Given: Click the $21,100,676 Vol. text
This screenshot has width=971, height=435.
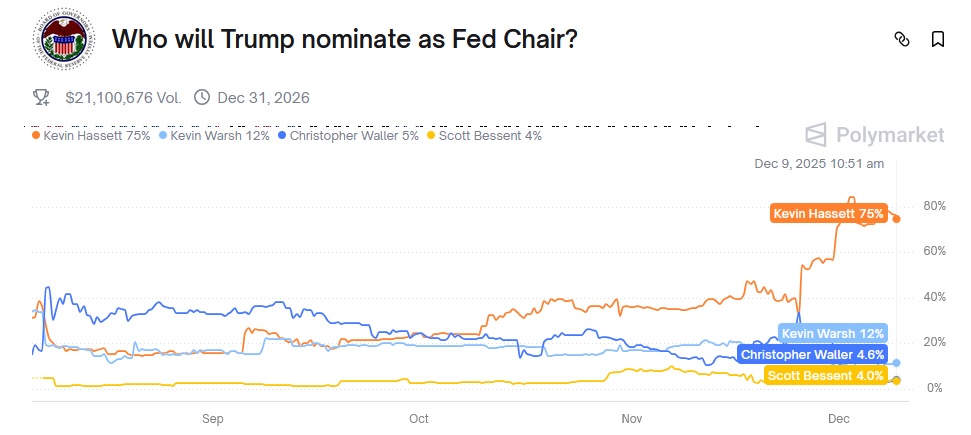Looking at the screenshot, I should click(x=123, y=97).
